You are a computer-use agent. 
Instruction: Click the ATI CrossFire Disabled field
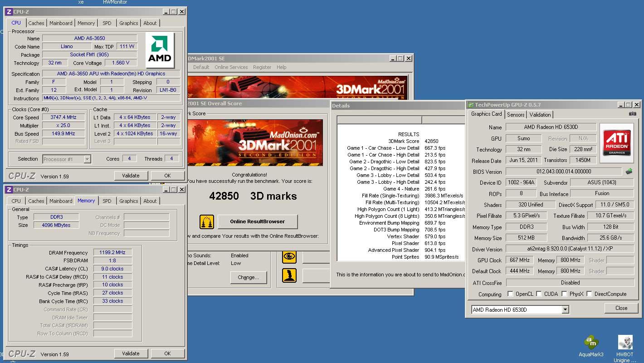(x=570, y=282)
